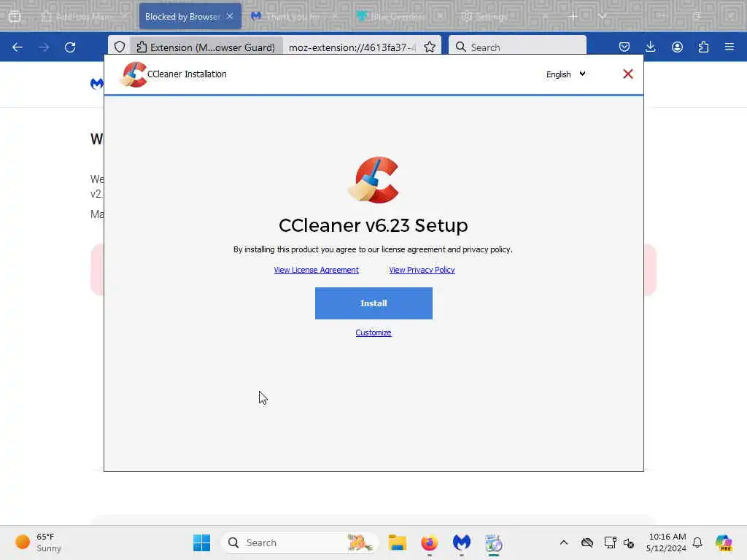This screenshot has height=560, width=747.
Task: Open the weather widget 65°F Sunny
Action: pyautogui.click(x=39, y=542)
